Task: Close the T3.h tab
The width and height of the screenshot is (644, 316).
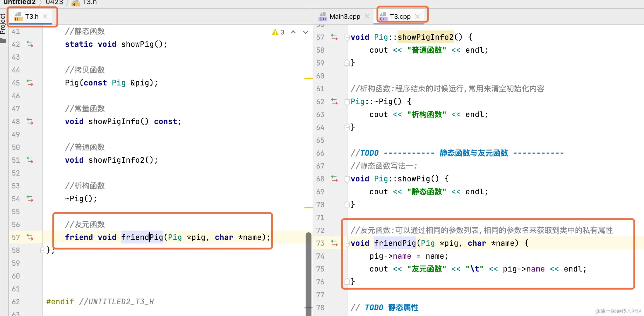Action: [x=45, y=16]
